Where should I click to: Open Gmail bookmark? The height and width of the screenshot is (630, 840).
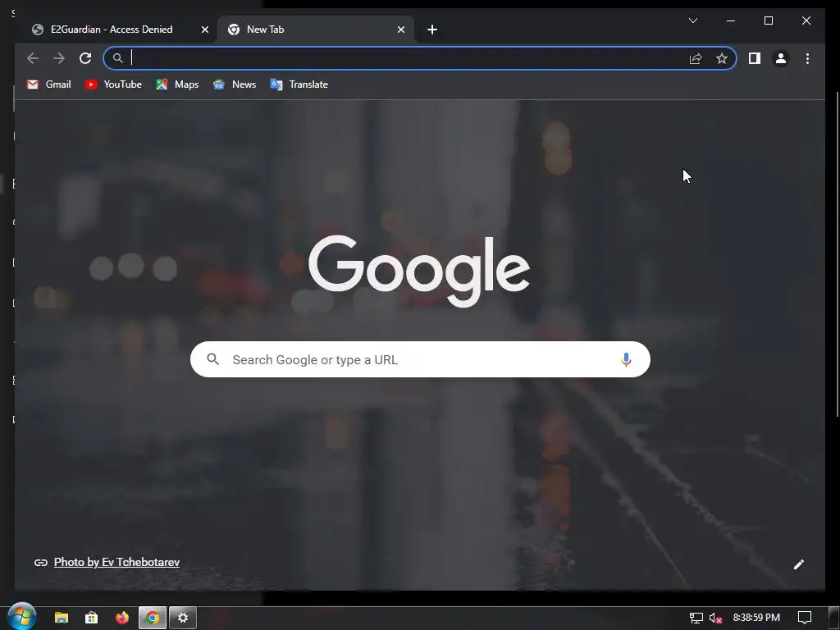pos(48,84)
